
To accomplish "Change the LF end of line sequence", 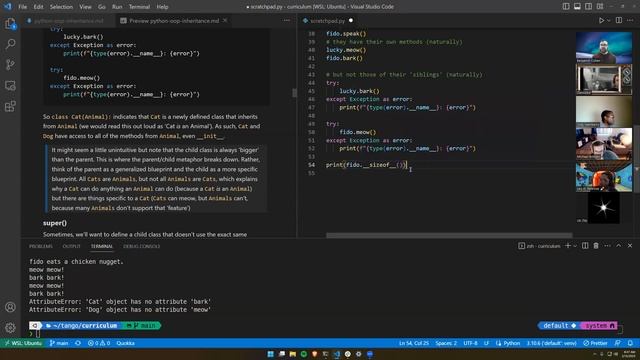I will (x=487, y=343).
